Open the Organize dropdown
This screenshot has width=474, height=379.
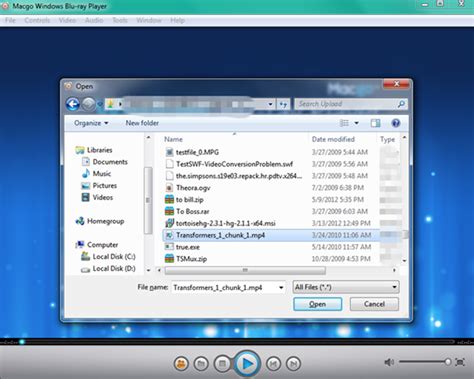pyautogui.click(x=91, y=123)
